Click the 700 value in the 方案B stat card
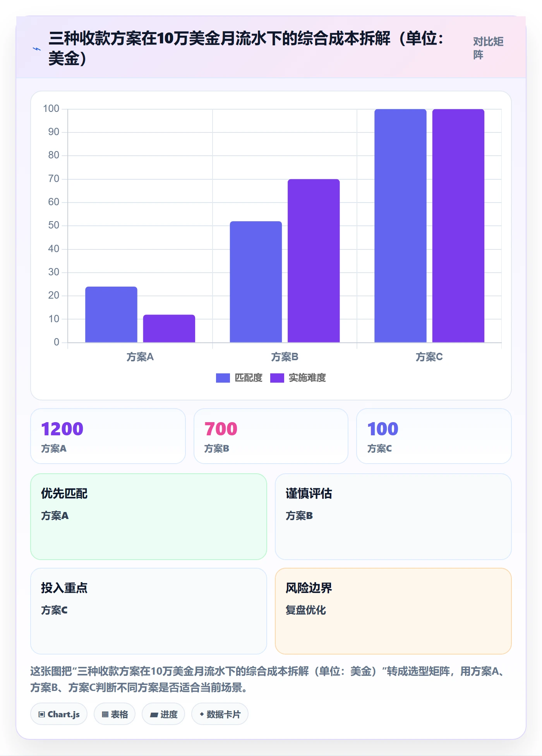Screen dimensions: 542x756 point(221,429)
